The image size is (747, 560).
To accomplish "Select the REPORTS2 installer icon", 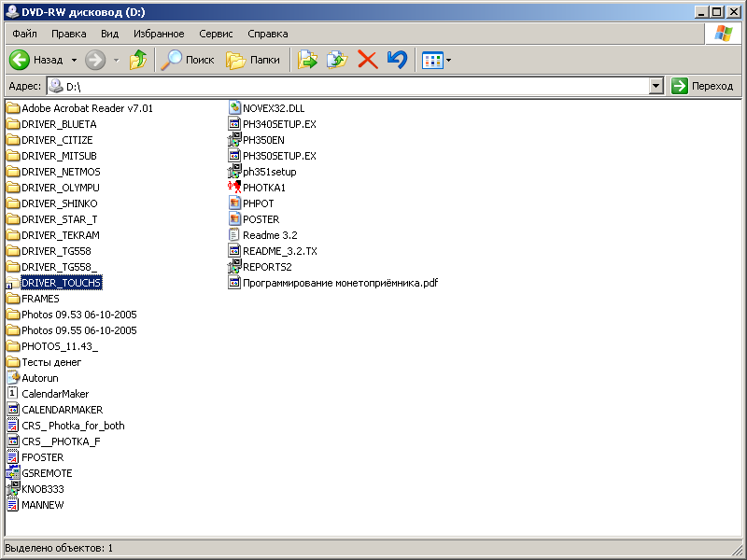I will click(x=234, y=267).
